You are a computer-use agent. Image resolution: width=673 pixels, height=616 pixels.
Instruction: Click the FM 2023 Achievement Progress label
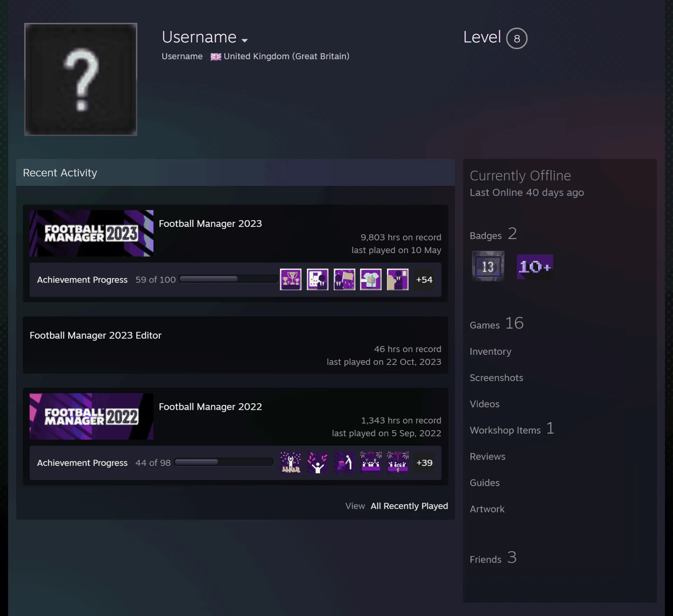click(x=82, y=280)
